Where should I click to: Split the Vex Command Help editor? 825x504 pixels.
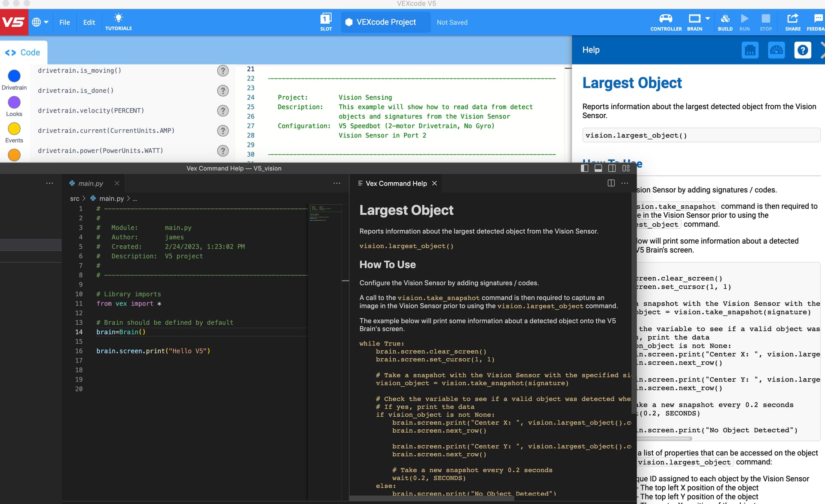click(x=611, y=183)
